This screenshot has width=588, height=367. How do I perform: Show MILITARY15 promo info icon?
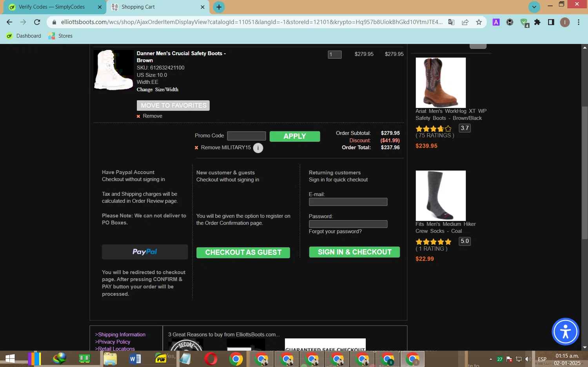tap(258, 148)
